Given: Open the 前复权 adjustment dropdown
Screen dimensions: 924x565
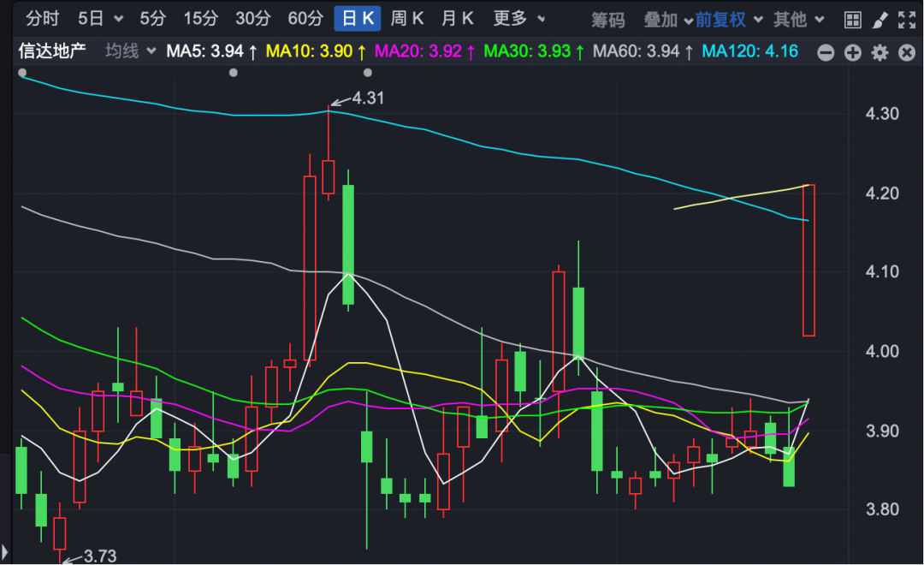Looking at the screenshot, I should coord(720,19).
